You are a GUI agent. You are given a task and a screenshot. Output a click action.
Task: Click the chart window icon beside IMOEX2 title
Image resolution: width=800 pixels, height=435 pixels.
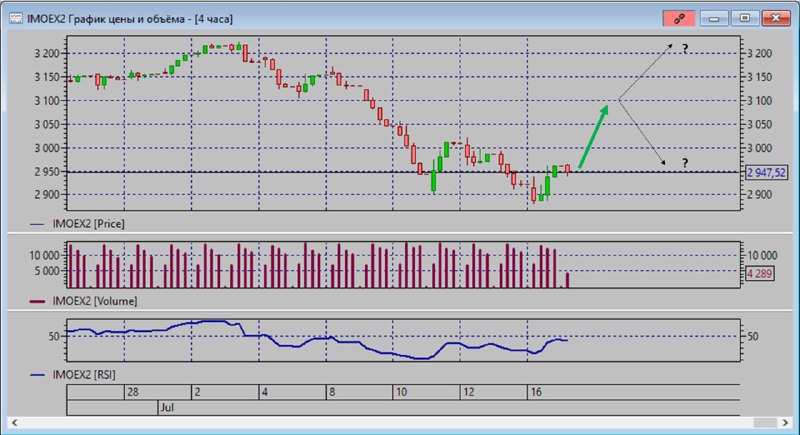coord(16,19)
